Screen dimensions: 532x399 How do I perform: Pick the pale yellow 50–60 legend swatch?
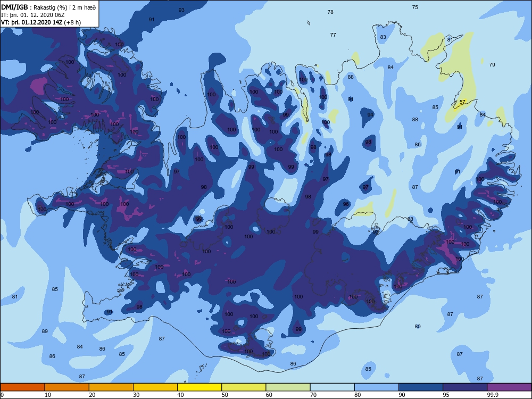click(244, 387)
